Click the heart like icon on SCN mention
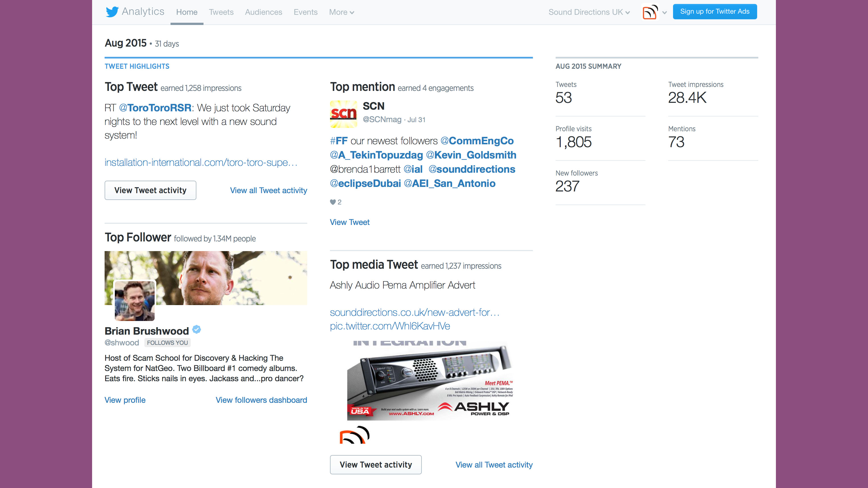The width and height of the screenshot is (868, 488). pos(333,202)
